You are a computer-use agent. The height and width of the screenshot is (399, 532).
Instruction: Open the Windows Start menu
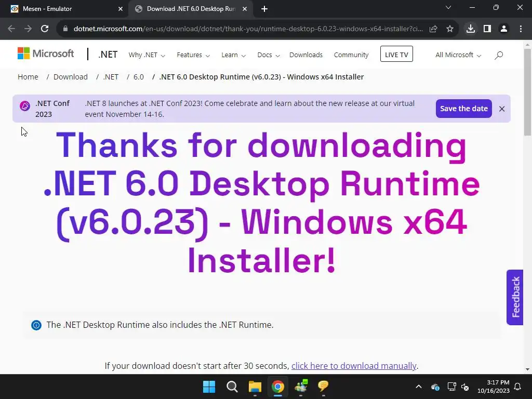209,387
